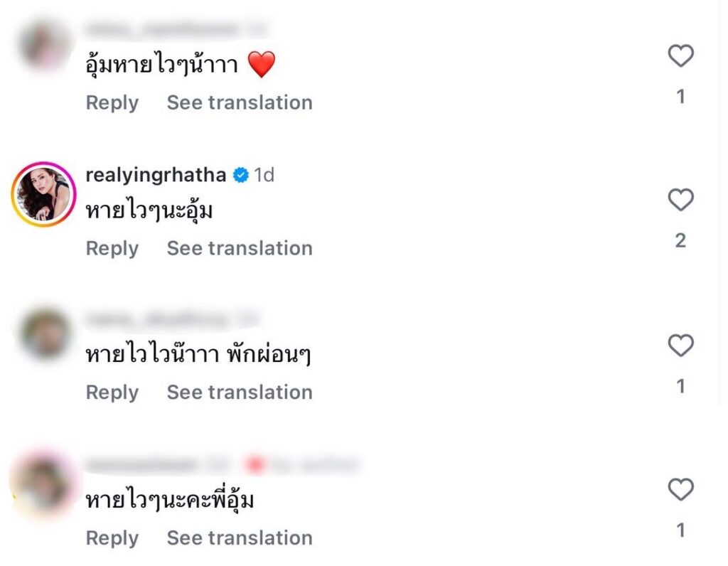View the third commenter's profile photo
The image size is (728, 566).
coord(44,333)
